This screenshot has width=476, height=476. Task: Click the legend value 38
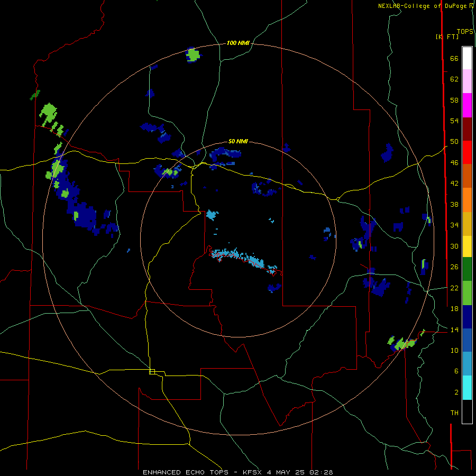[454, 204]
